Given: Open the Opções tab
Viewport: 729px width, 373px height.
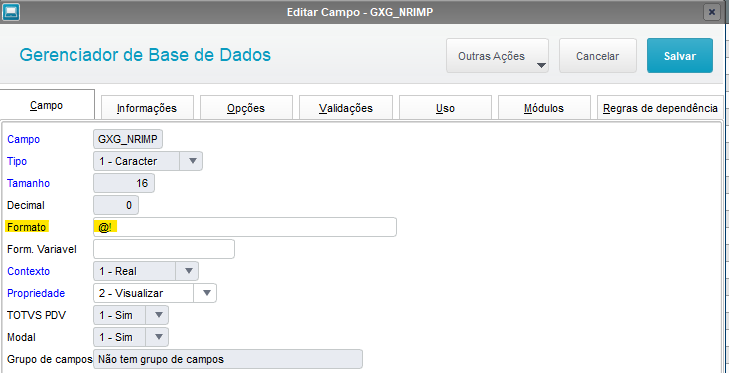Looking at the screenshot, I should [x=246, y=108].
